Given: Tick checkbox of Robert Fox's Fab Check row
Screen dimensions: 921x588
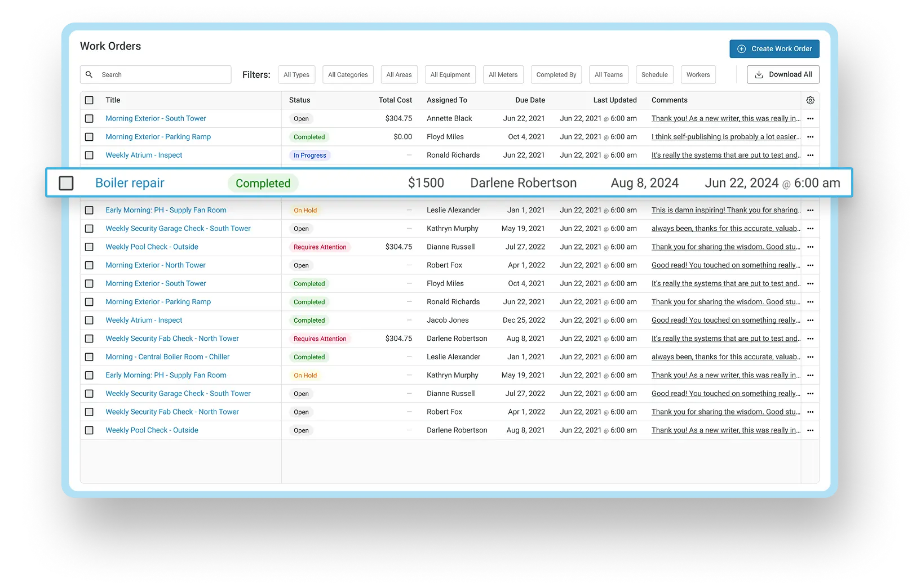Looking at the screenshot, I should [89, 412].
